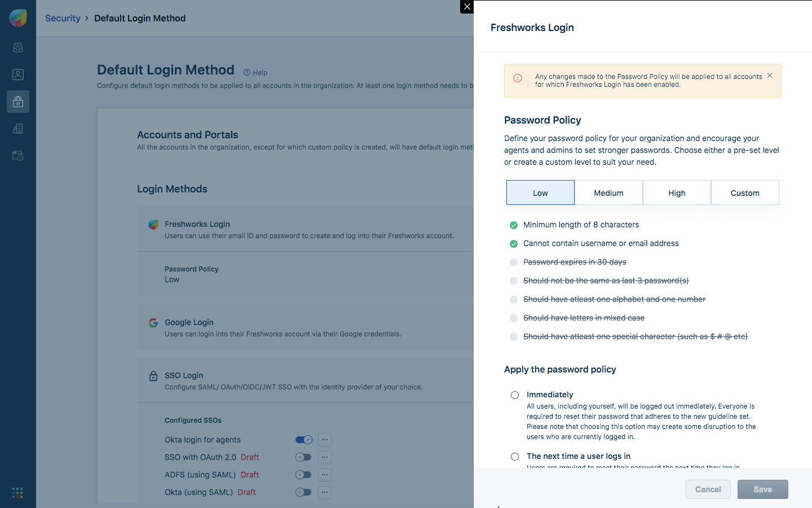This screenshot has height=508, width=812.
Task: Click the 'same as last 3 password(s)' indicator
Action: coord(514,281)
